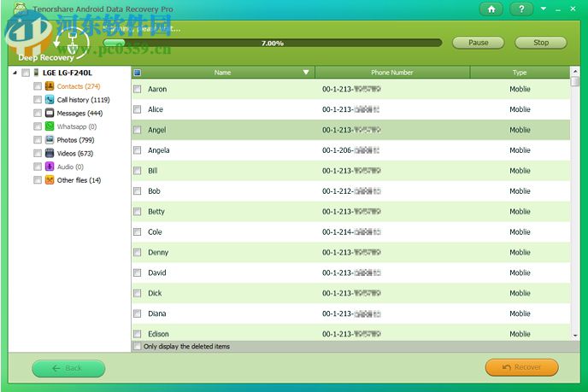Viewport: 588px width, 392px height.
Task: Tick the LGE LG-F240L device checkbox
Action: pos(26,73)
